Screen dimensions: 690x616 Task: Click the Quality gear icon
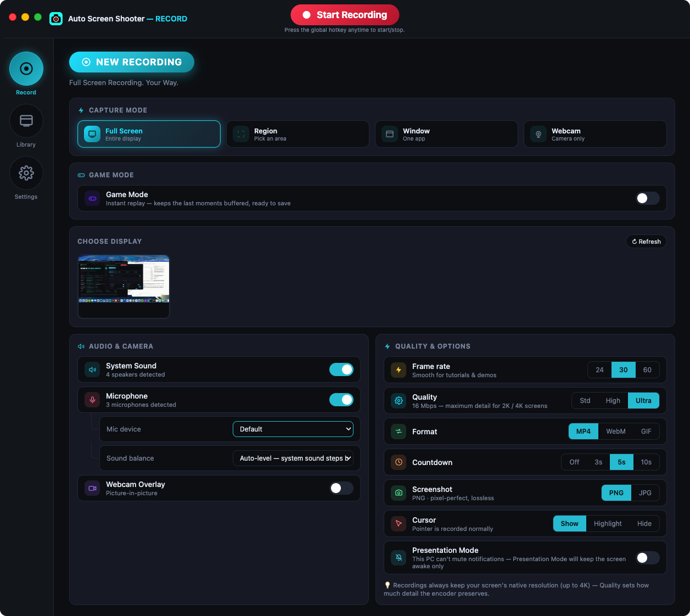pos(399,401)
